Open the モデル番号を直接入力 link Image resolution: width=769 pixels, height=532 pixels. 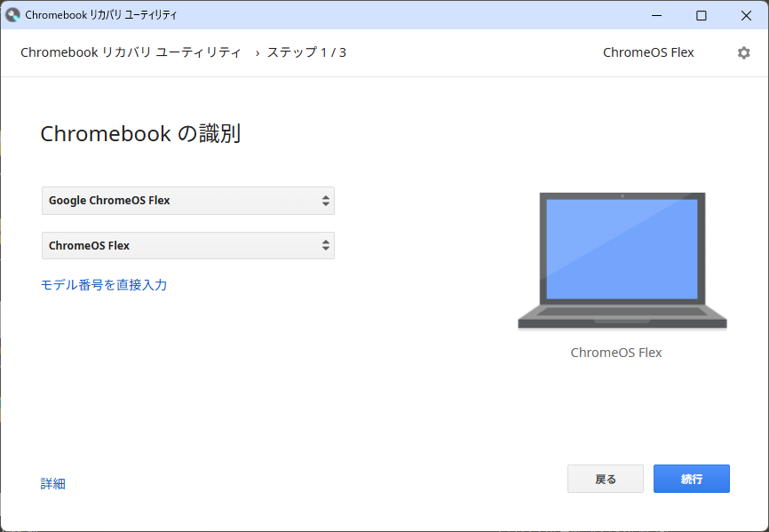(x=105, y=285)
